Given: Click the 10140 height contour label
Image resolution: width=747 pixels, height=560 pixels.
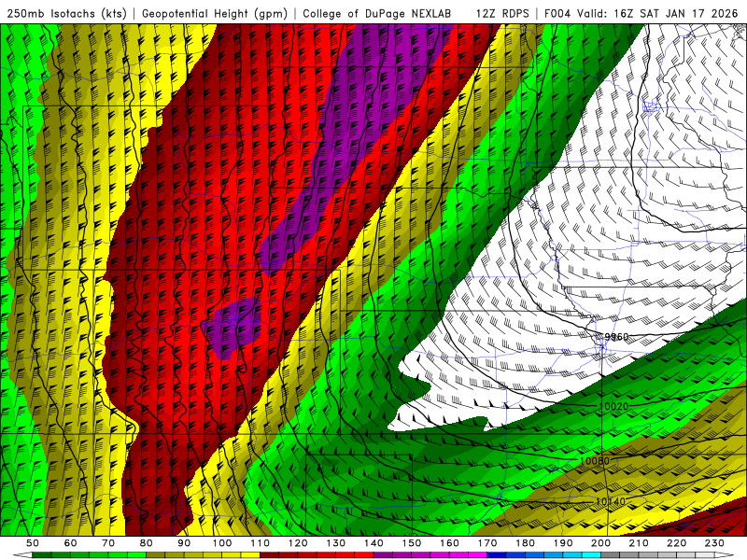Looking at the screenshot, I should coord(611,501).
